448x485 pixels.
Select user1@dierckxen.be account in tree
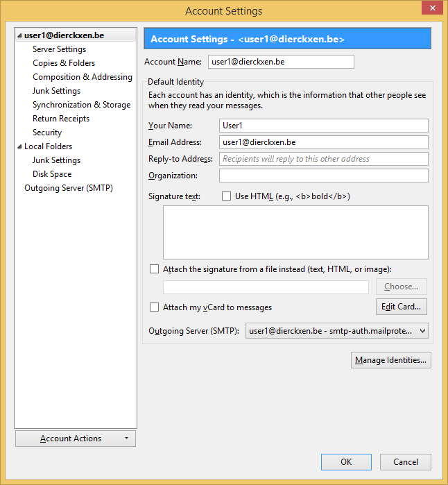(64, 35)
